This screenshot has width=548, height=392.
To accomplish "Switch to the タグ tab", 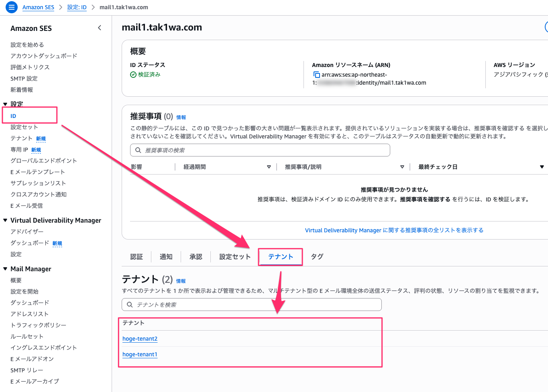I will 317,257.
